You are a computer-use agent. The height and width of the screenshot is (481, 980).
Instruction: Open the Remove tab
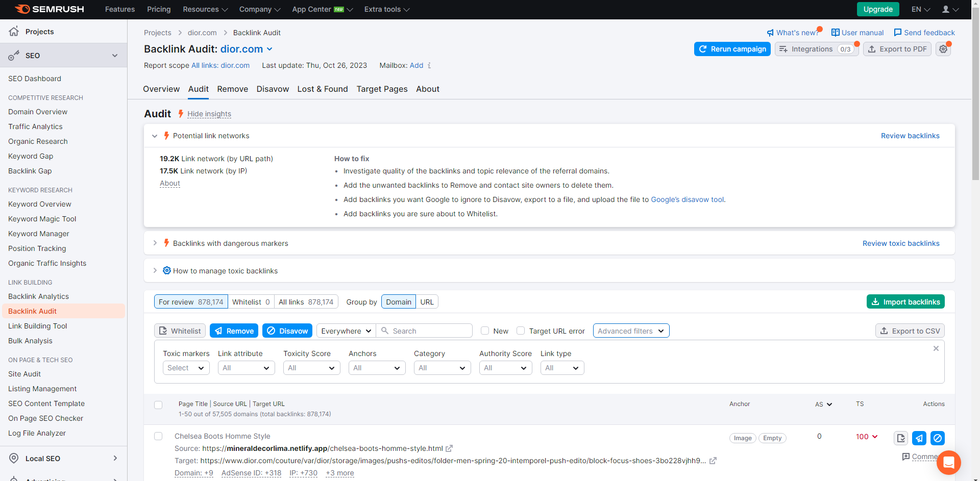pyautogui.click(x=232, y=89)
